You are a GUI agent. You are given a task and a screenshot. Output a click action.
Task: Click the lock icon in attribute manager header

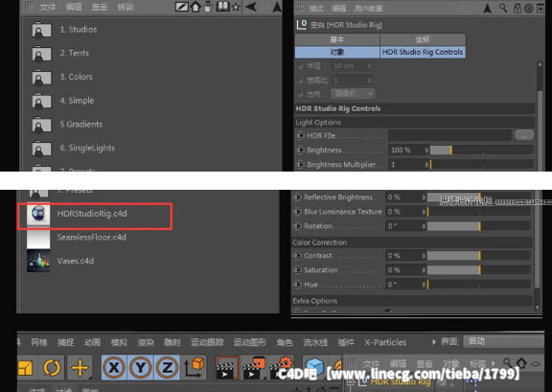[517, 8]
